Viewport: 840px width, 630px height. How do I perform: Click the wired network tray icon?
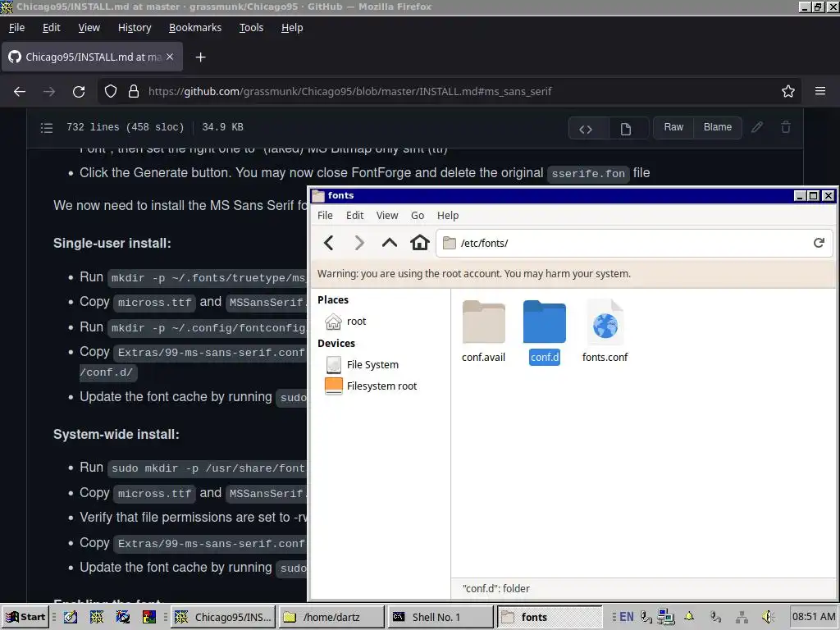(x=742, y=617)
